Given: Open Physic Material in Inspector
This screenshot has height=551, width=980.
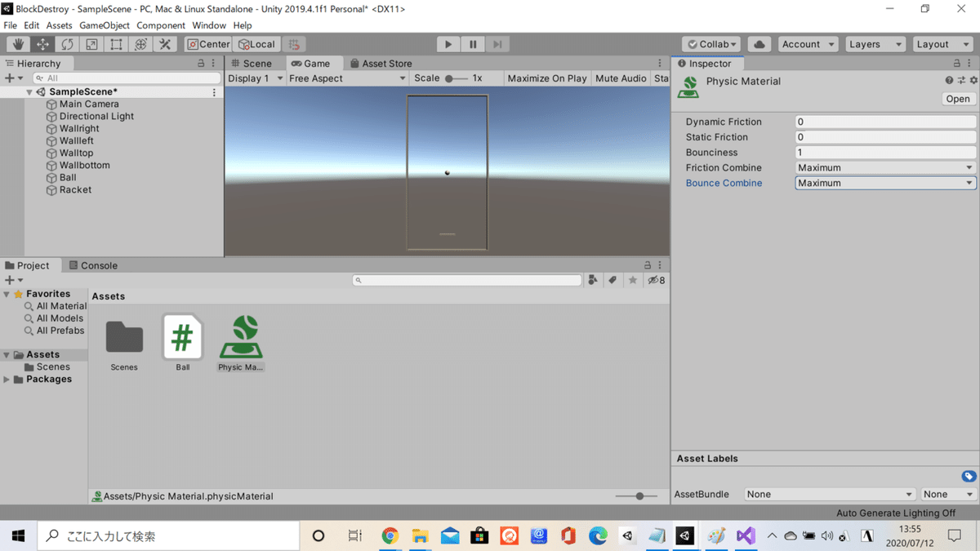Looking at the screenshot, I should pos(957,99).
